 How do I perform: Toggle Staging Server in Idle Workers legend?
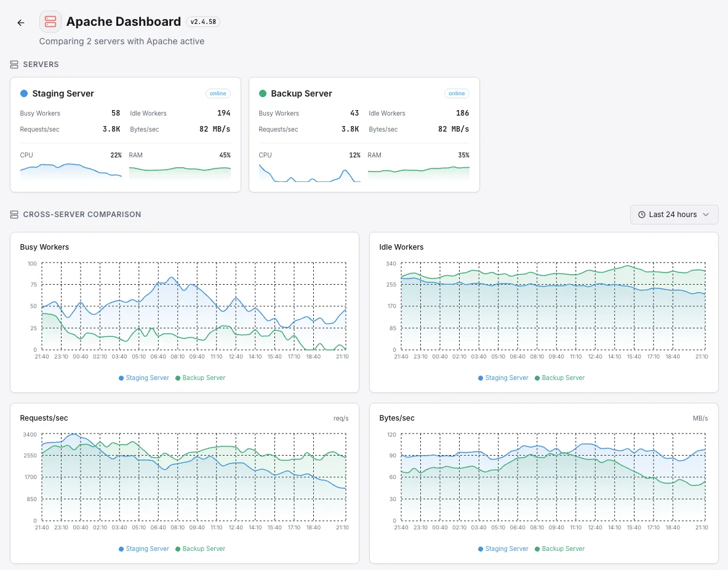pos(503,378)
